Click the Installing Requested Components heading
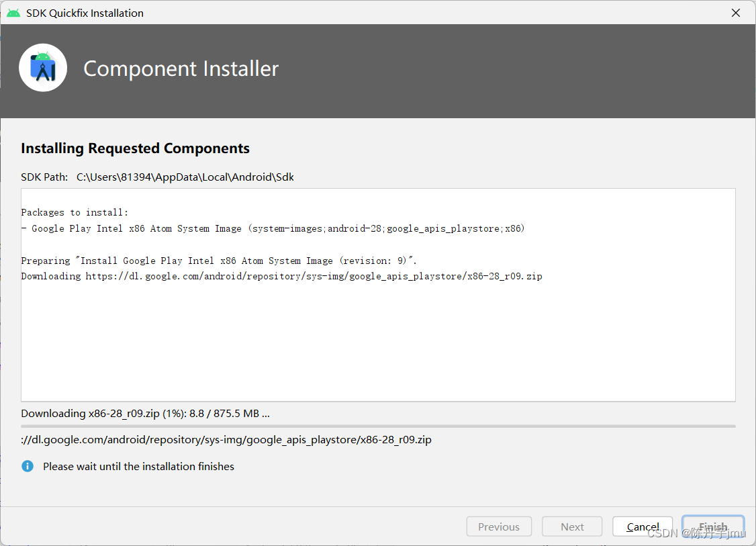 (135, 148)
